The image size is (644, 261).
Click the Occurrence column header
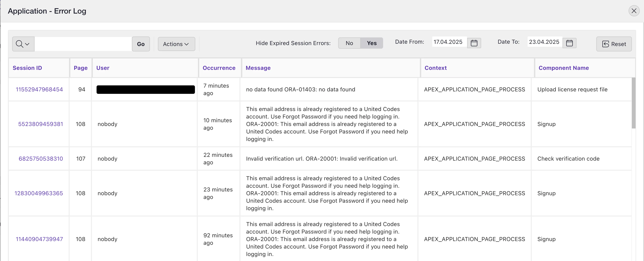point(219,68)
